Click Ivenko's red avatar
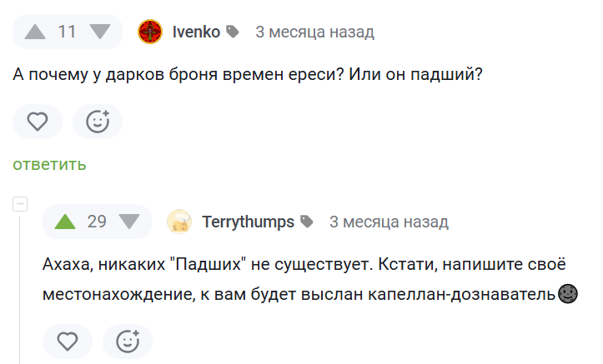The width and height of the screenshot is (603, 364). (150, 32)
